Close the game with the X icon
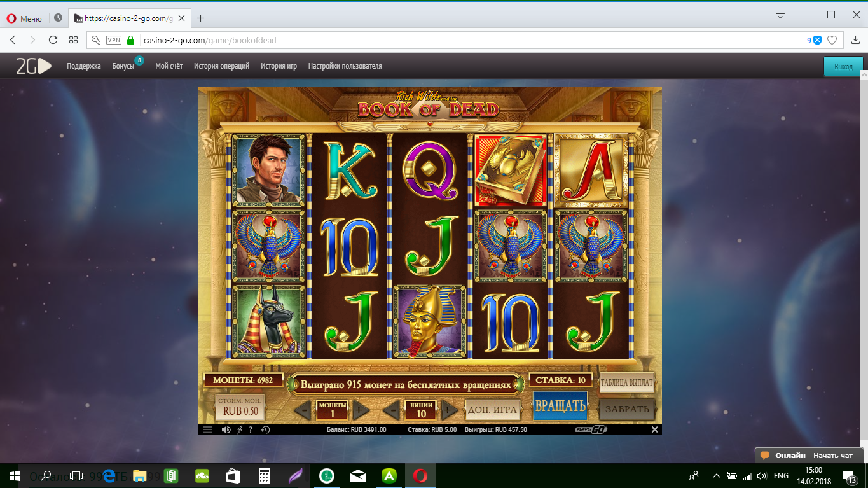This screenshot has width=868, height=488. (x=654, y=429)
